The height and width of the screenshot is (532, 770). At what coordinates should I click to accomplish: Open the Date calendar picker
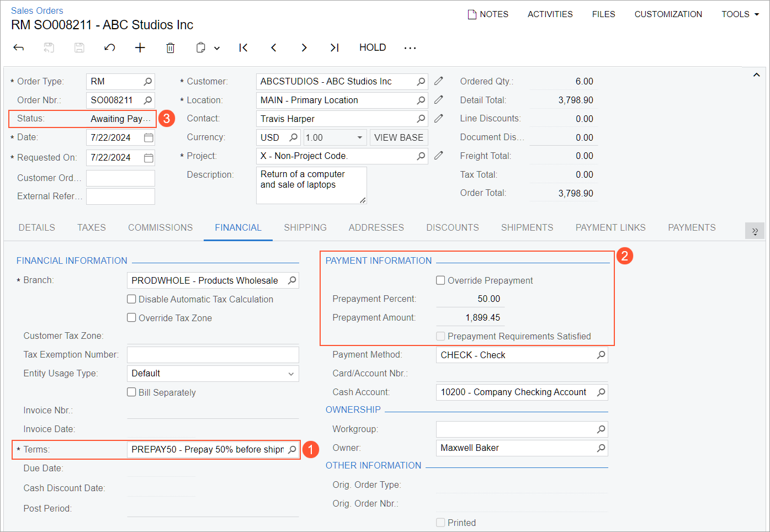(x=148, y=137)
